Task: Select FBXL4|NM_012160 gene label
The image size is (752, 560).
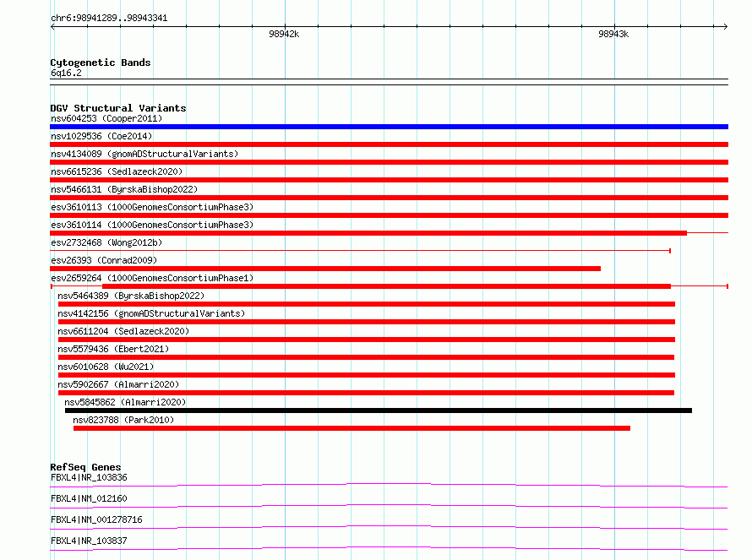Action: (x=89, y=498)
